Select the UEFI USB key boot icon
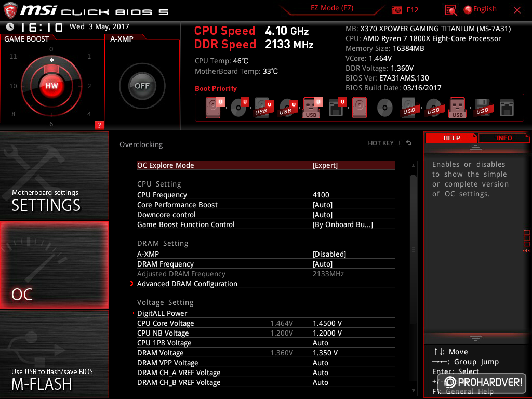The width and height of the screenshot is (532, 399). 312,108
